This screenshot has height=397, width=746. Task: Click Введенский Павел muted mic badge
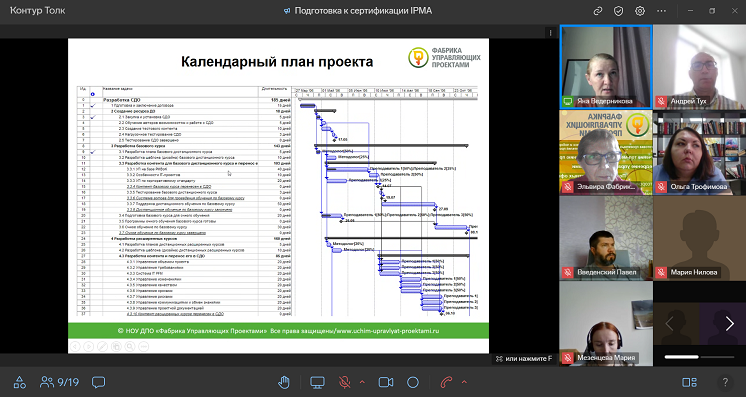568,272
